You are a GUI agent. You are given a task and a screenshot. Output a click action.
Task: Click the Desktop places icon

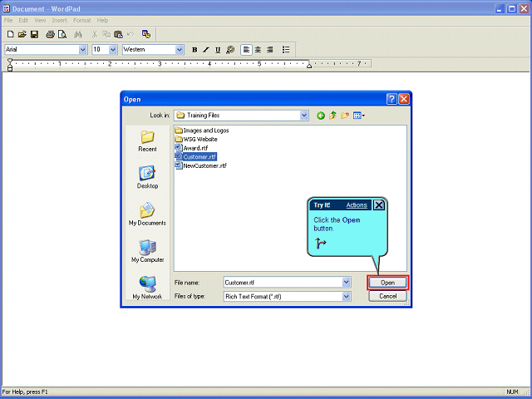[x=148, y=177]
